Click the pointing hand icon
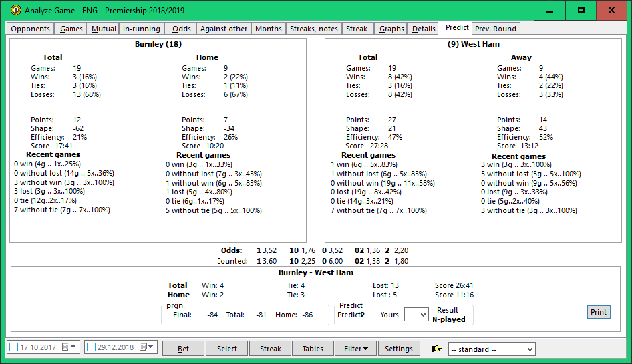Screen dimensions: 632x364 (437, 349)
